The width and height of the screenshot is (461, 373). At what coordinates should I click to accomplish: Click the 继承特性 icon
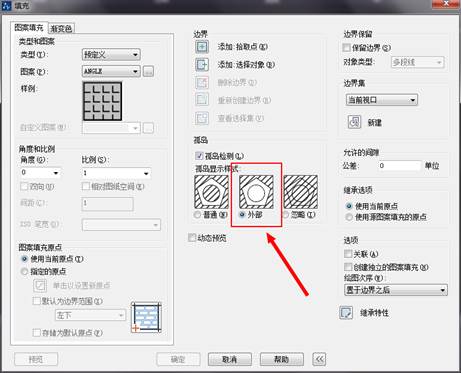[x=346, y=313]
